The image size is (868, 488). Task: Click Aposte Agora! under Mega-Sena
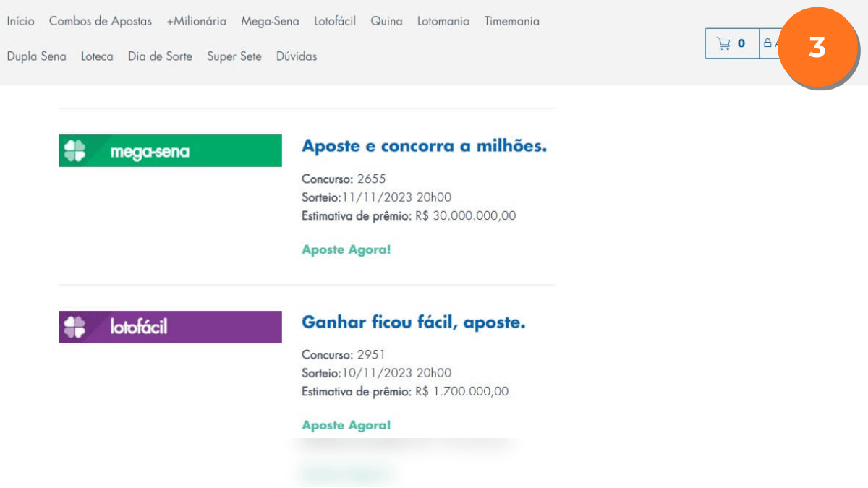click(346, 250)
